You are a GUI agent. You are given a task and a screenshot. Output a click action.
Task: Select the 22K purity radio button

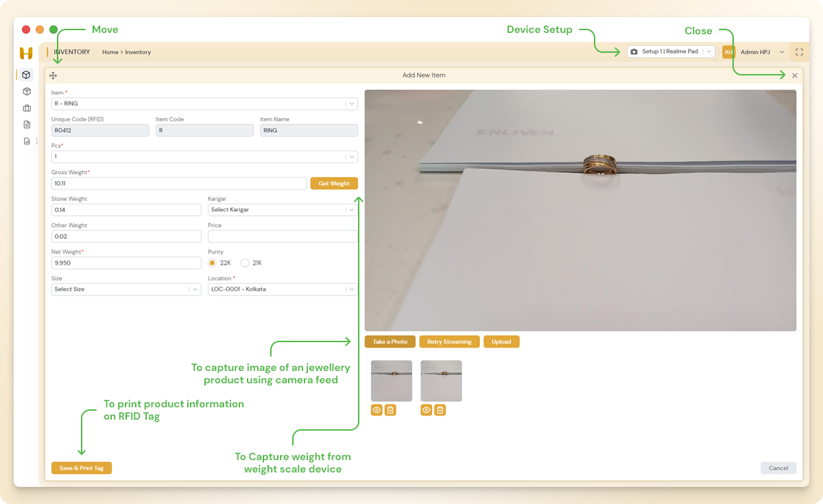click(213, 263)
